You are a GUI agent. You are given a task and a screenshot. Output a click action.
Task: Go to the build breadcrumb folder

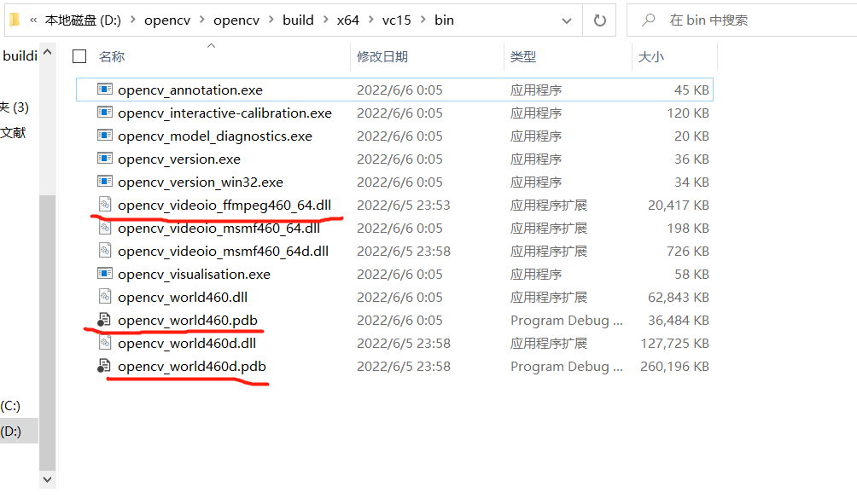pos(298,20)
